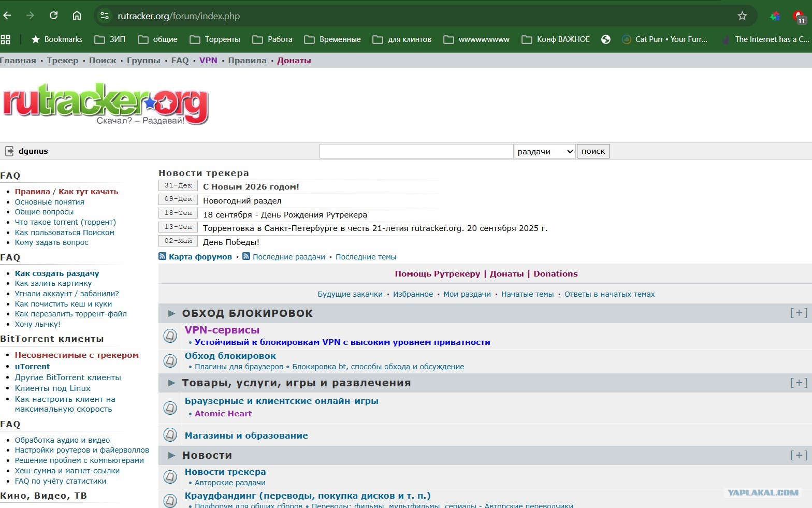Open the Временные bookmark folder
Viewport: 812px width, 508px height.
(332, 39)
